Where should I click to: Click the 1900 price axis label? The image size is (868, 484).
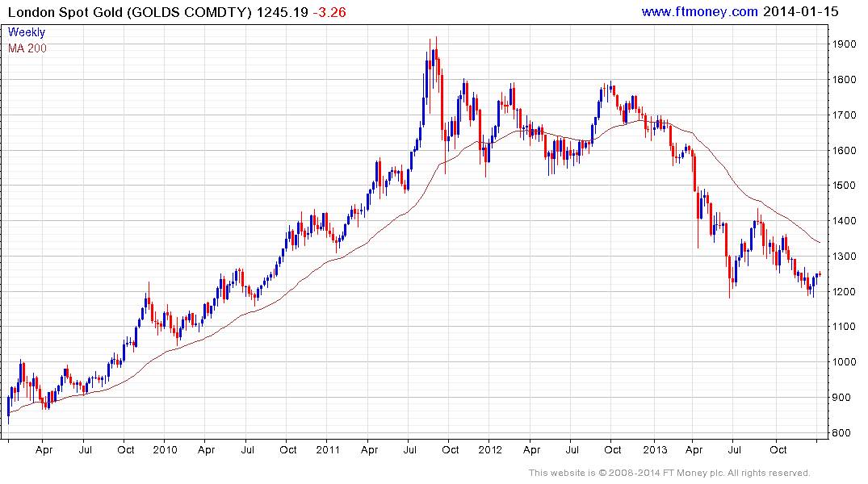click(845, 44)
